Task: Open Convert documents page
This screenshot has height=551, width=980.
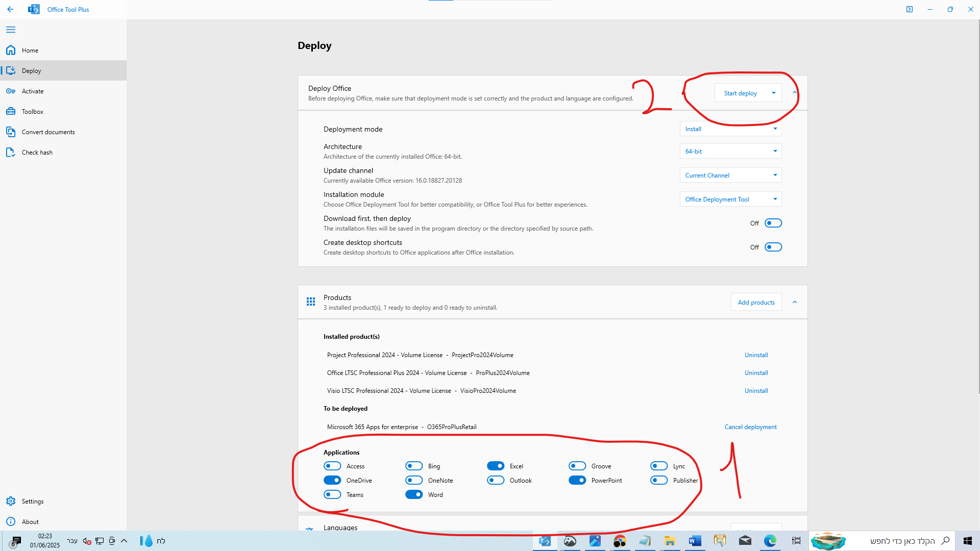Action: coord(63,132)
